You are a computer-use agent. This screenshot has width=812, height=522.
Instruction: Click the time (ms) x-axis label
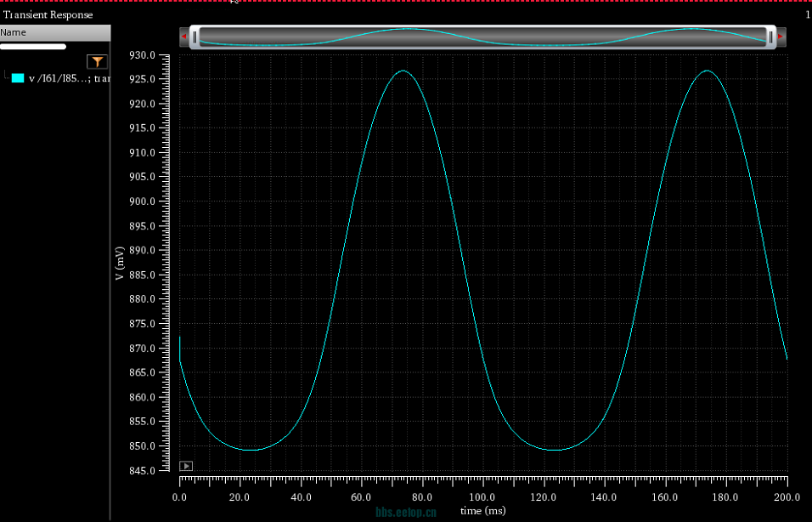pos(482,511)
